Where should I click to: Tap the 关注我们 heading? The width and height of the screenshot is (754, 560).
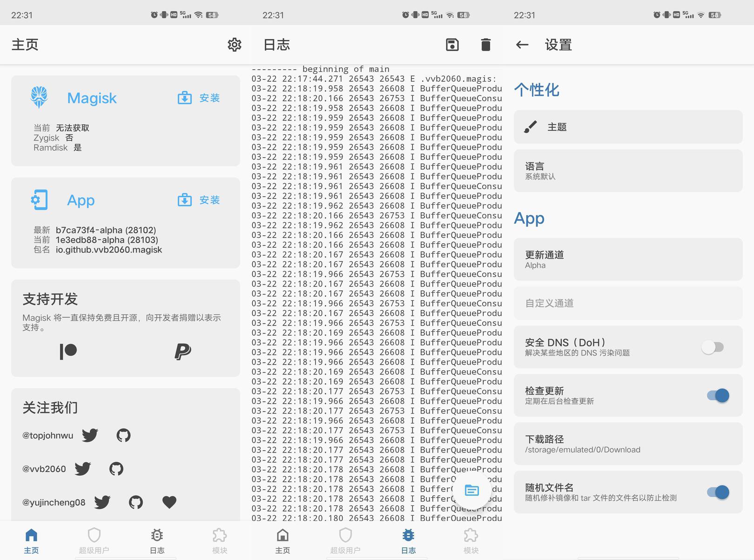pyautogui.click(x=50, y=408)
